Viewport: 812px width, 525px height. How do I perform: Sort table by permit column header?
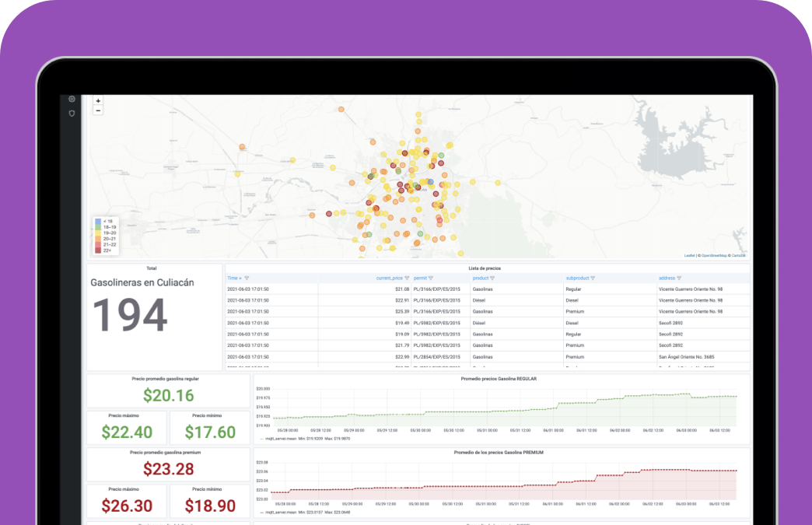(x=420, y=278)
